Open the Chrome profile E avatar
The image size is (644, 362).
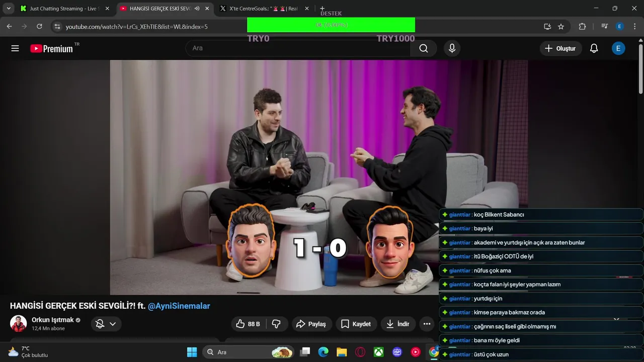[619, 26]
